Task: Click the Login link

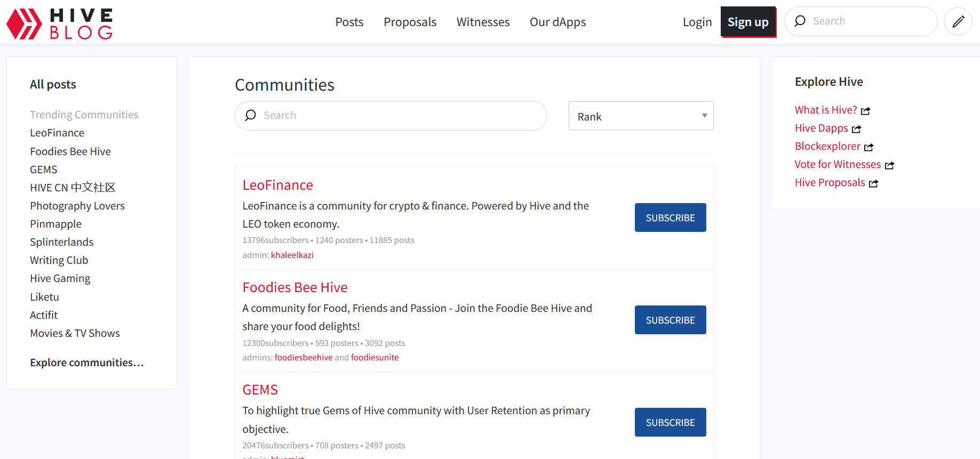Action: (697, 22)
